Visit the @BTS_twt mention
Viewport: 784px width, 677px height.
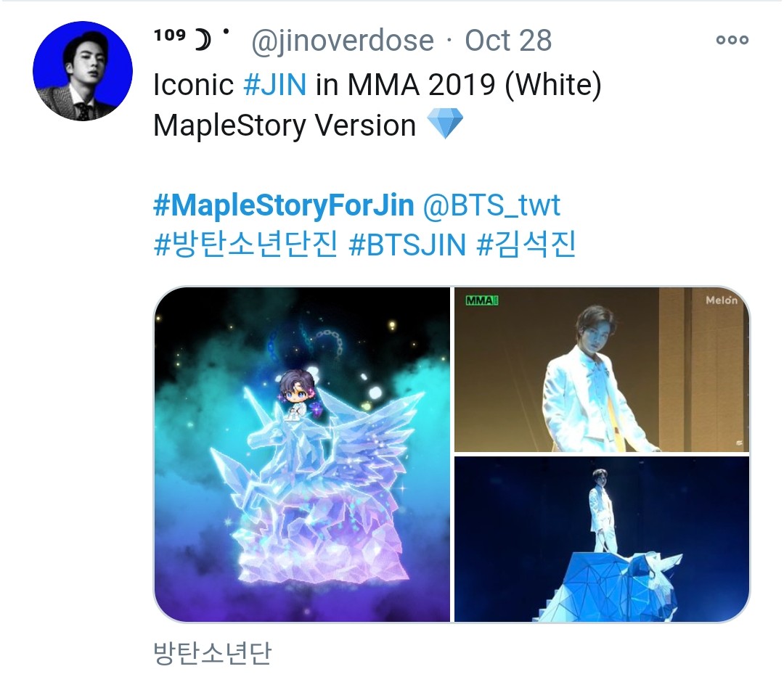(492, 205)
